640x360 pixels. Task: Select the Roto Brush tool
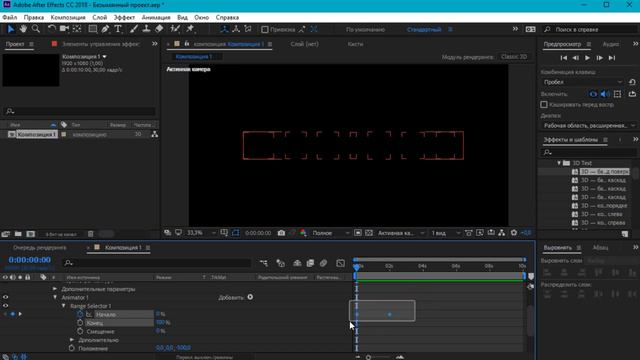pyautogui.click(x=175, y=29)
